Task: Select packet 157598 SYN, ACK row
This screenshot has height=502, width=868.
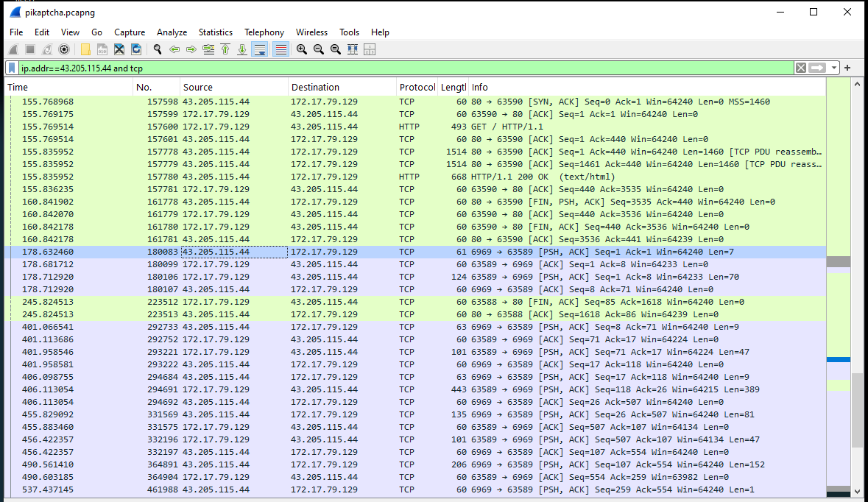Action: point(415,102)
